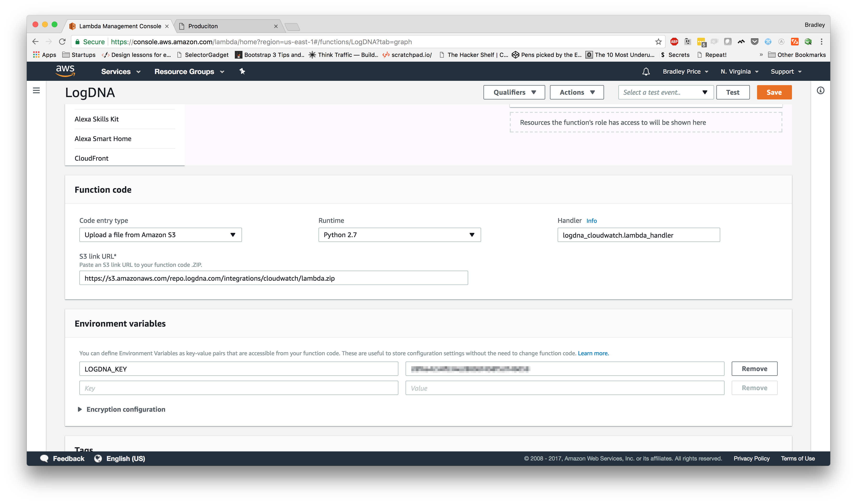Click the blue command-key extension icon

click(x=768, y=42)
